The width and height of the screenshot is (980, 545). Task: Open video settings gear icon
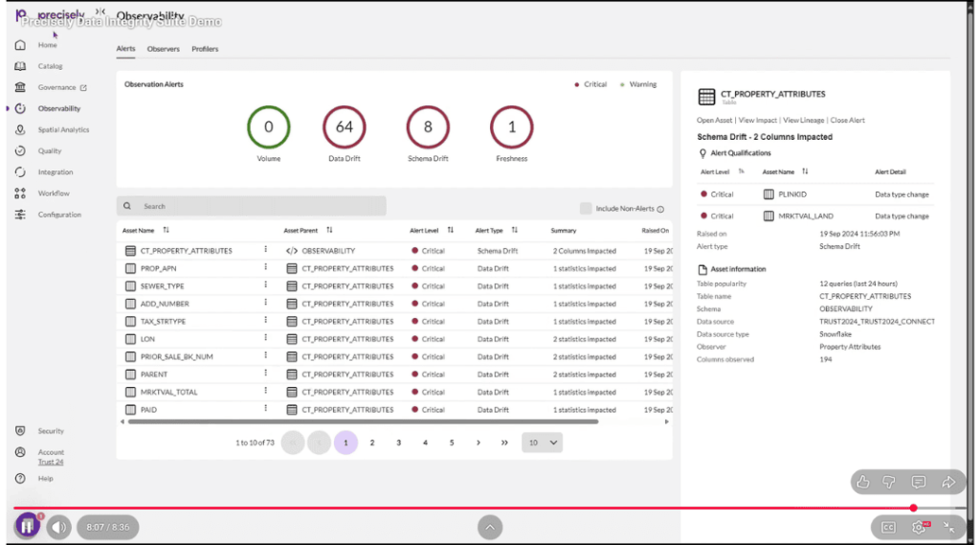click(919, 527)
